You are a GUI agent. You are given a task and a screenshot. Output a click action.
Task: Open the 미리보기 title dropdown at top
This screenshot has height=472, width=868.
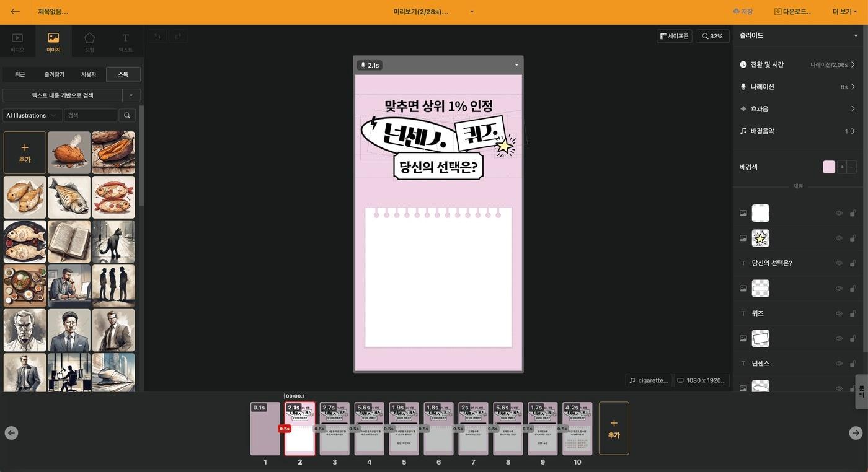point(471,11)
